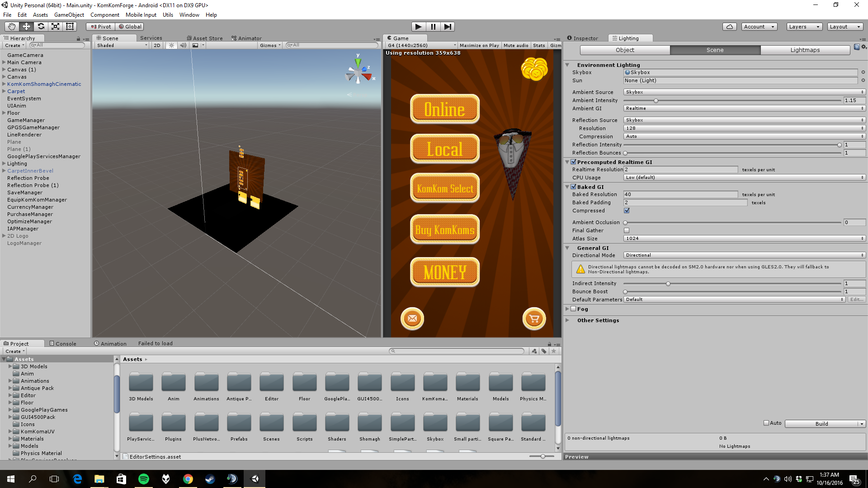Step one frame forward
Screen dimensions: 868x488
pos(448,27)
